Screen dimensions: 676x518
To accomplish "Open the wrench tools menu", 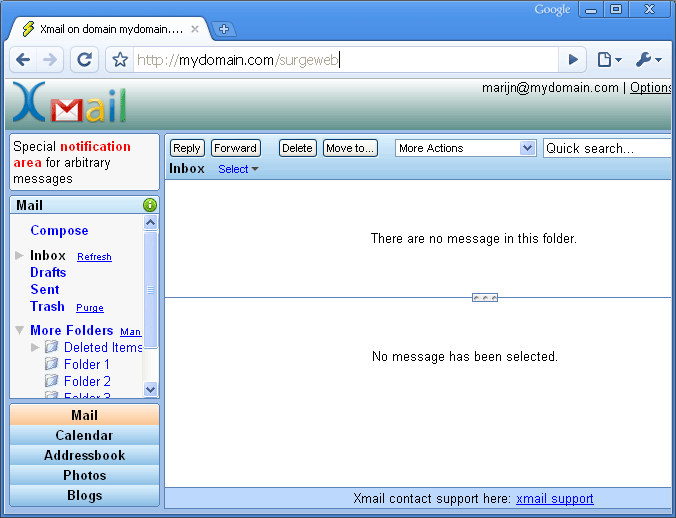I will pos(648,60).
